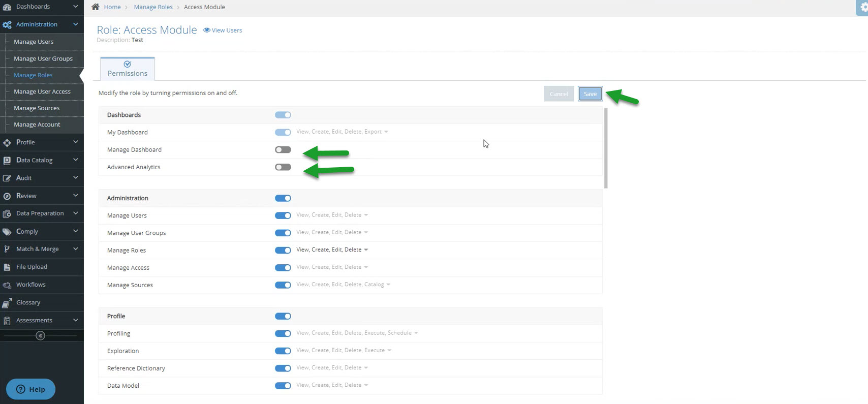868x404 pixels.
Task: Click the Glossary book icon
Action: click(x=7, y=303)
